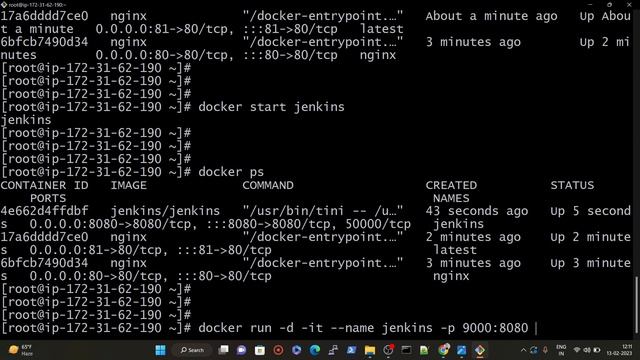Image resolution: width=640 pixels, height=360 pixels.
Task: Click the 'jenkins/jenkins' image name
Action: click(165, 211)
